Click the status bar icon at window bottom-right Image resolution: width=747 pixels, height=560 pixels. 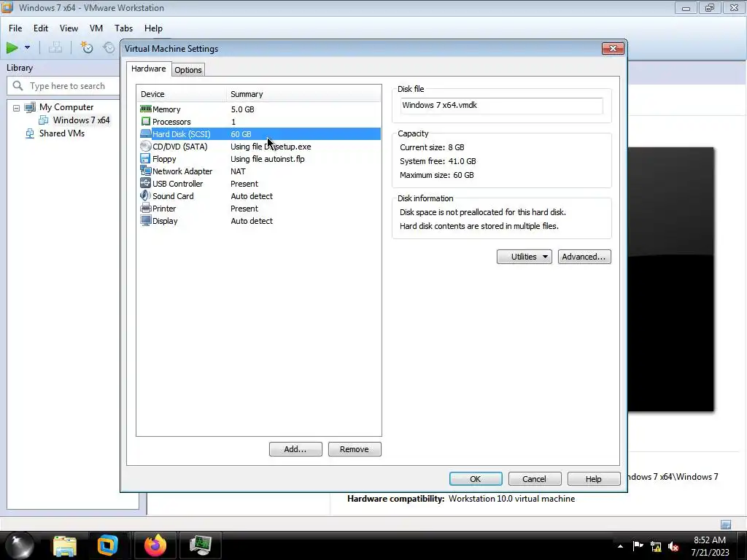(726, 524)
